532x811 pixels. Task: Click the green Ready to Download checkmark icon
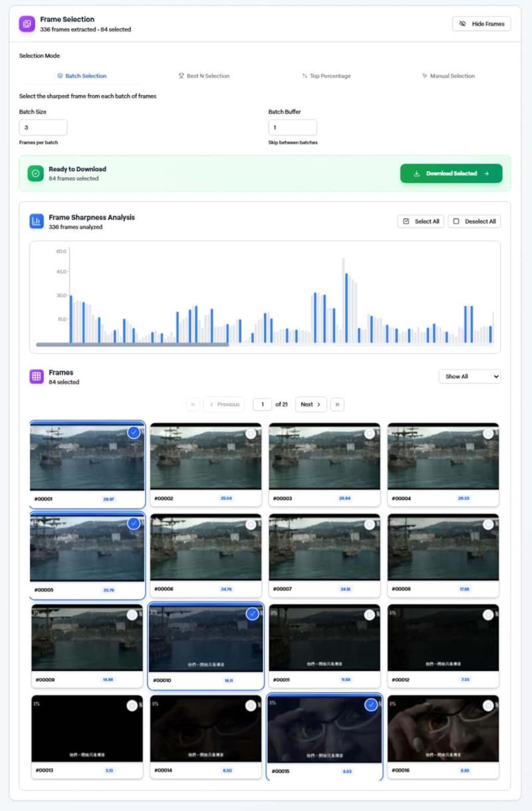35,174
